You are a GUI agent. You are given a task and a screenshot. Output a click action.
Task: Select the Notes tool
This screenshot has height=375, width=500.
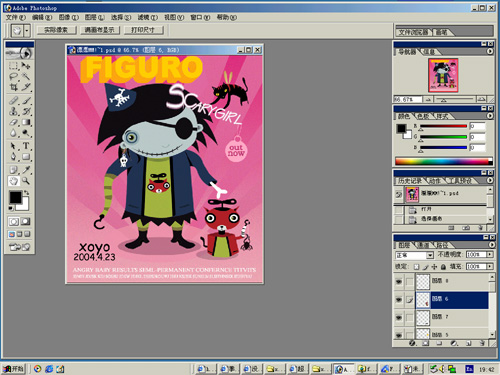point(13,170)
